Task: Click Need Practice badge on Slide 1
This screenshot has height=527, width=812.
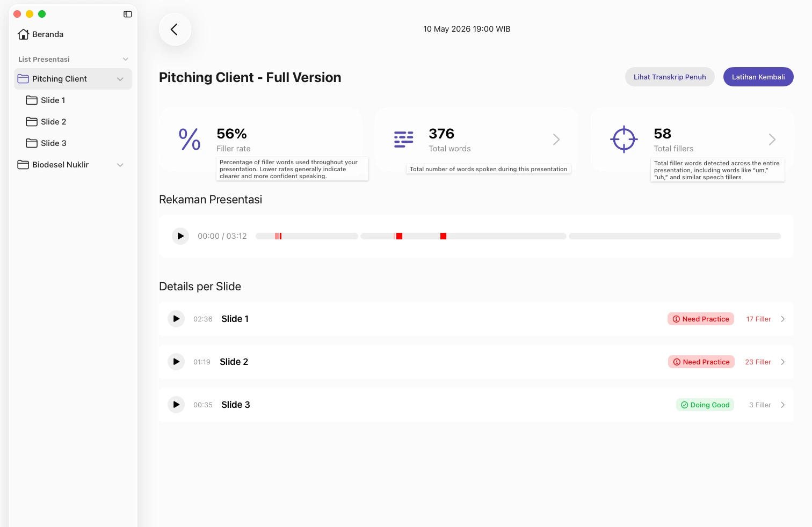Action: tap(701, 319)
